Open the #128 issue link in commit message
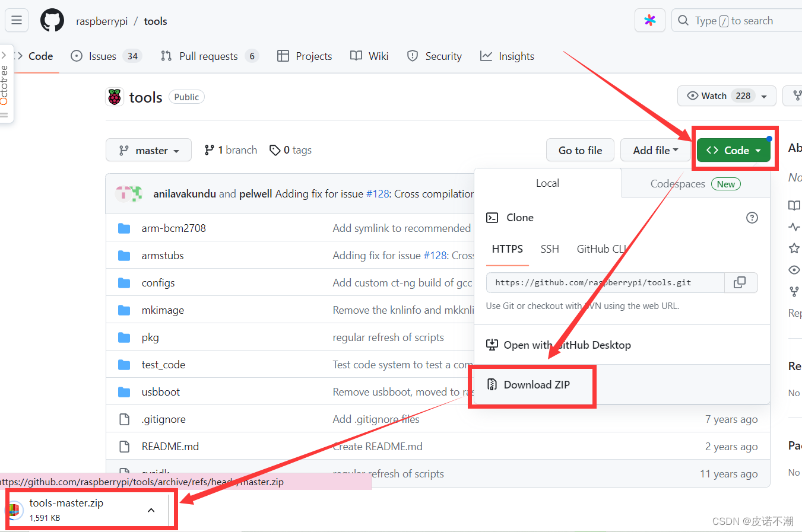Screen dimensions: 802x532 click(x=378, y=194)
